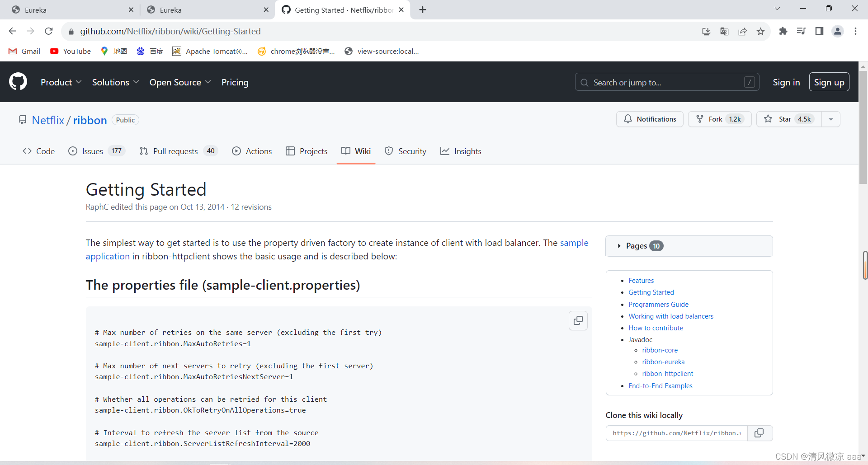Select the wiki clone URL field
The width and height of the screenshot is (868, 465).
677,433
